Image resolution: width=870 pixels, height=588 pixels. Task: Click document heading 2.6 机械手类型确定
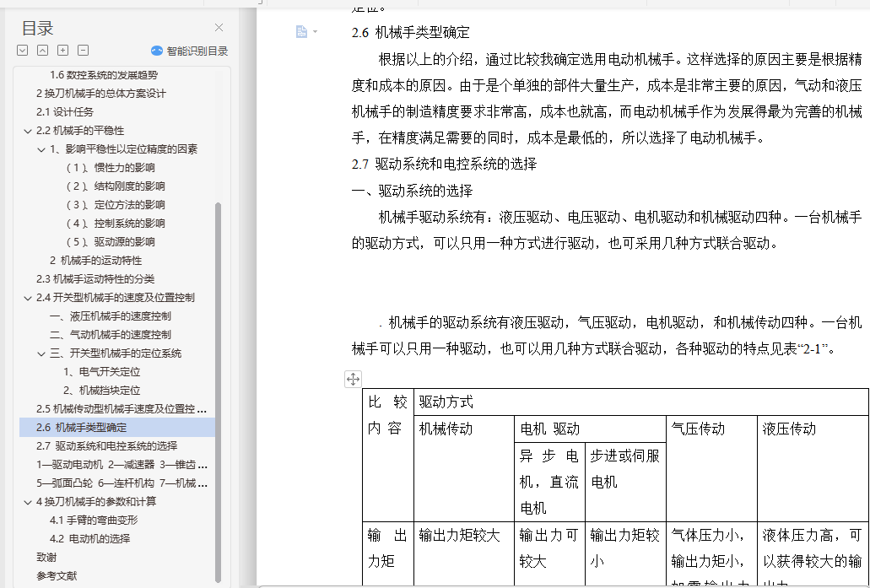(411, 33)
